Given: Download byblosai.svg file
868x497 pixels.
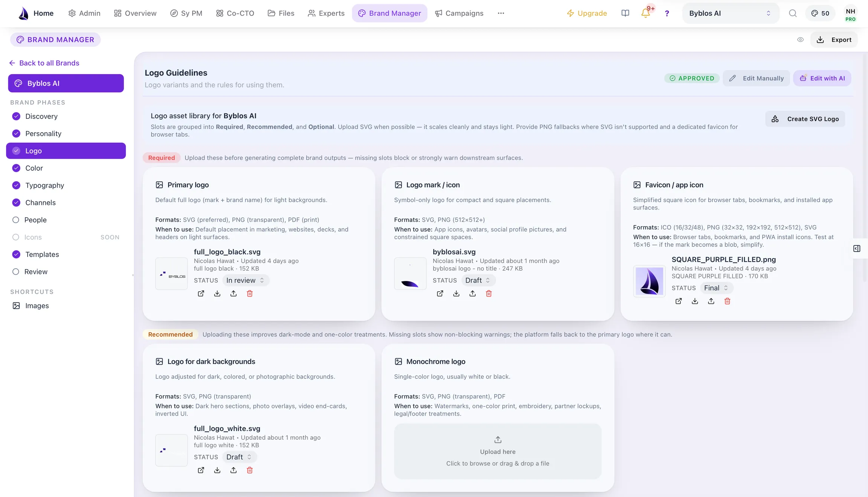Looking at the screenshot, I should pos(456,294).
